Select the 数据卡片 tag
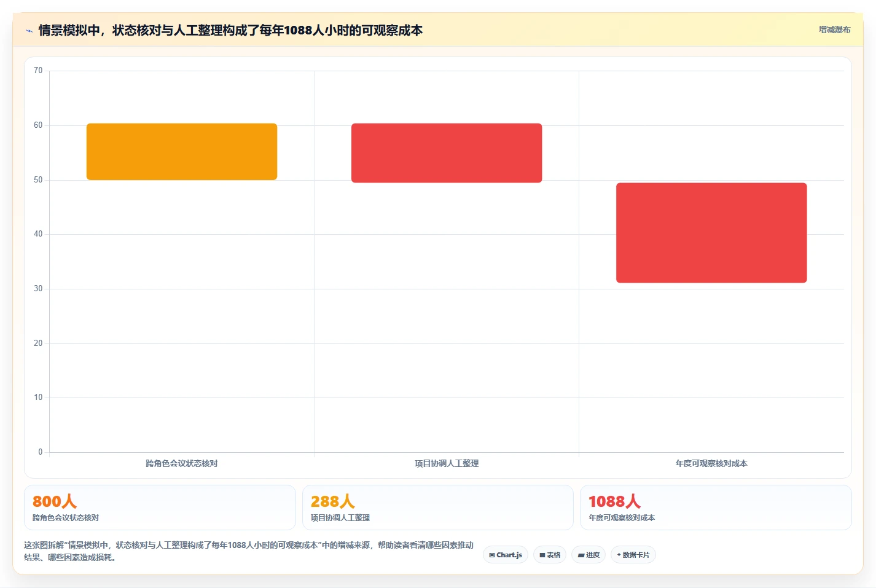The width and height of the screenshot is (876, 588). pos(633,555)
